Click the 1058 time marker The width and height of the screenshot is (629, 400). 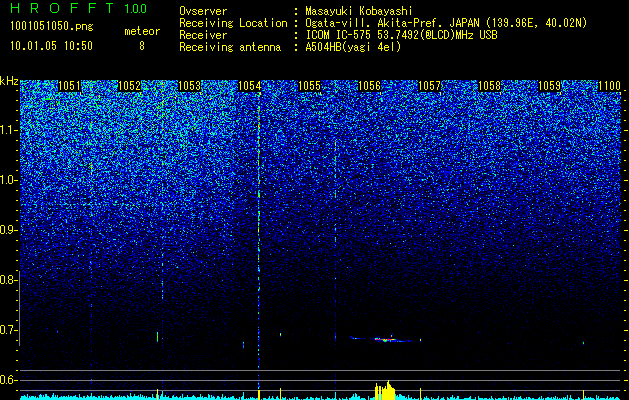[x=489, y=86]
